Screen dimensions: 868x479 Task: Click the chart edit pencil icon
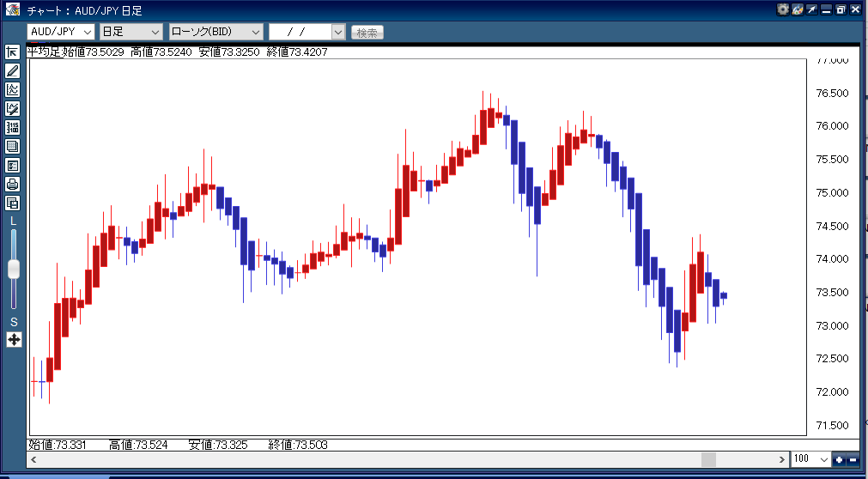click(13, 108)
